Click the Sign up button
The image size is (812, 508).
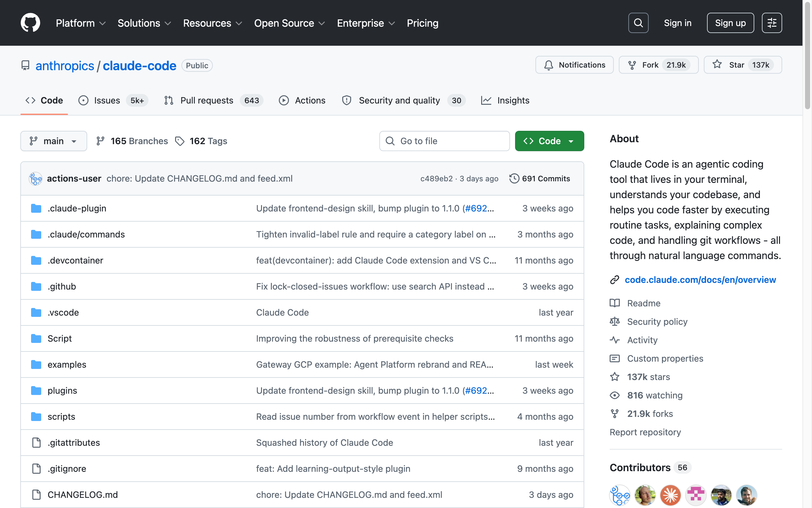tap(730, 23)
